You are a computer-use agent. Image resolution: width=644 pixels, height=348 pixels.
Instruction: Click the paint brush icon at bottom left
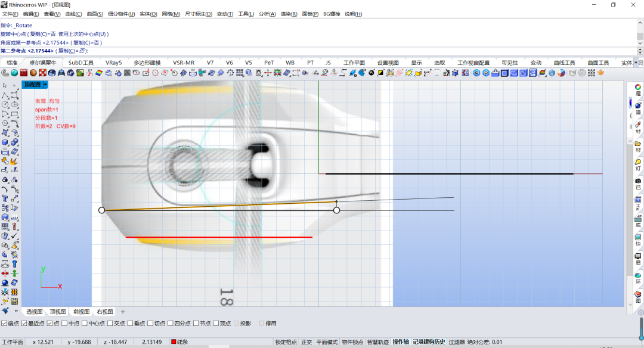click(5, 310)
